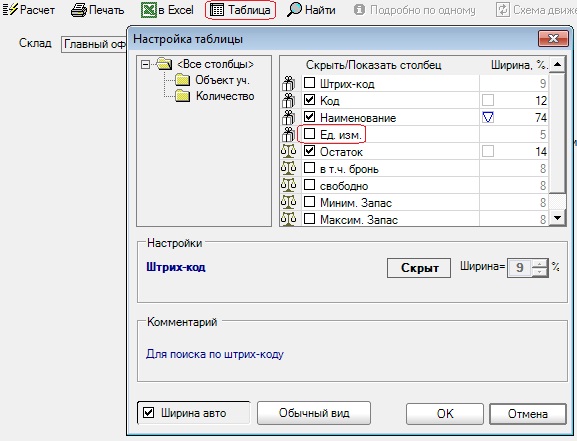
Task: Open the Таблица settings toolbar icon
Action: point(217,10)
